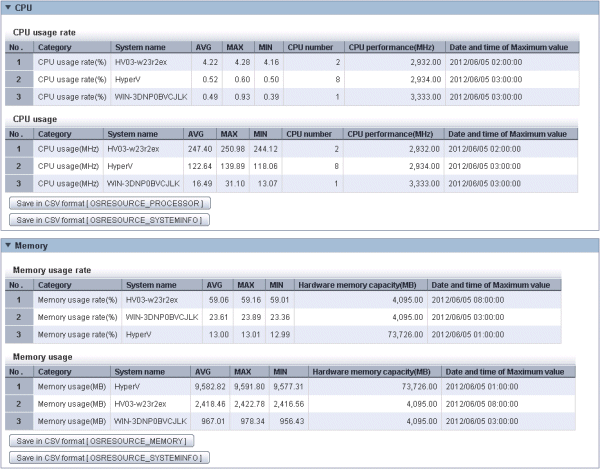The width and height of the screenshot is (600, 469).
Task: Select memory usage rate MIN 12.99
Action: 280,334
